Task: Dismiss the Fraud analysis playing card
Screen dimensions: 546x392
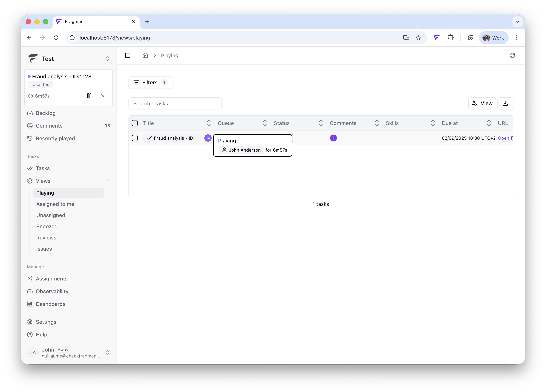Action: (103, 96)
